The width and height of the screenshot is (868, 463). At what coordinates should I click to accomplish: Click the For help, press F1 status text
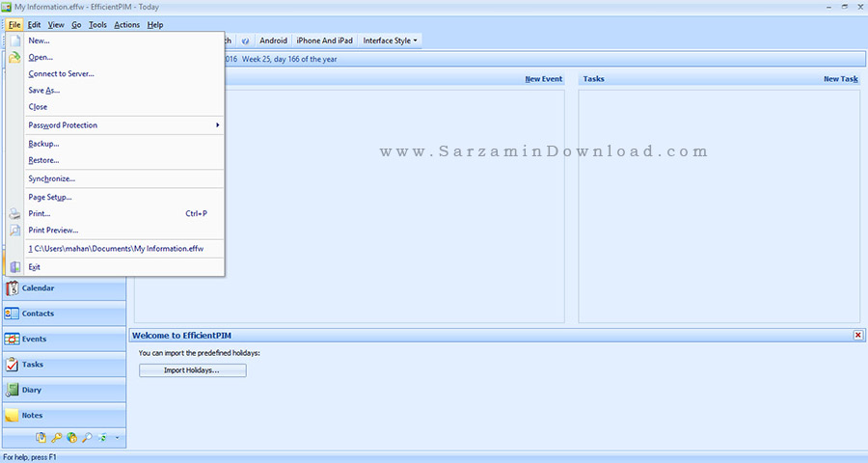pos(30,457)
